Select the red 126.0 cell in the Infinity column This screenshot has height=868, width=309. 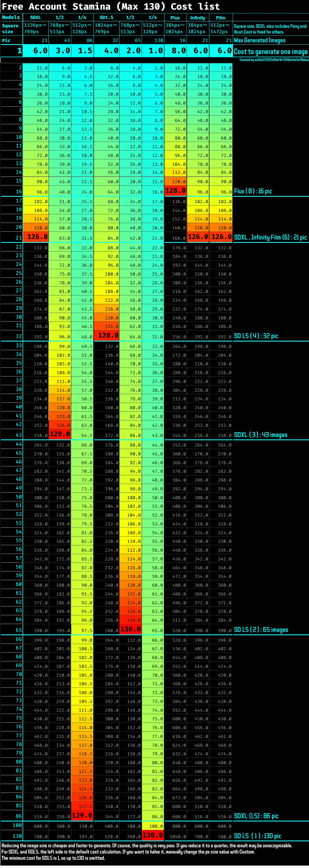tap(198, 237)
